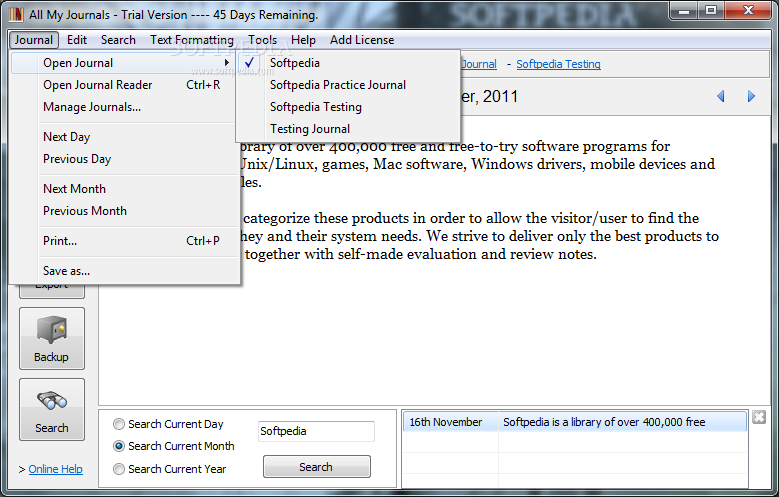The image size is (779, 497).
Task: Choose Next Day menu item
Action: tap(125, 137)
